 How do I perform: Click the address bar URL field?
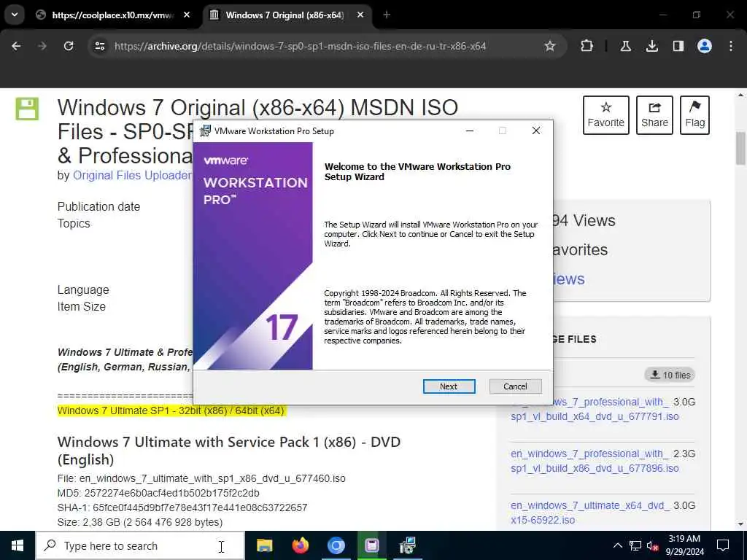[x=300, y=46]
